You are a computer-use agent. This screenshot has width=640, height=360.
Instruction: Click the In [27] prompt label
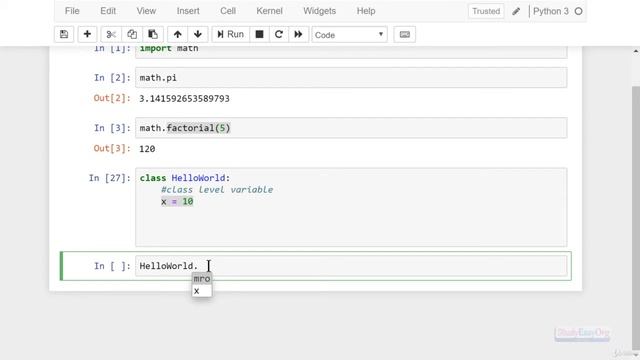coord(110,178)
